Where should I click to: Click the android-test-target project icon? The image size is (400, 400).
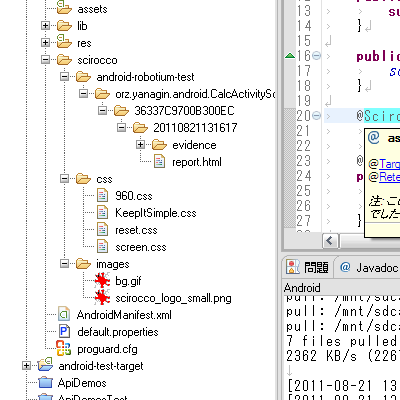point(45,365)
